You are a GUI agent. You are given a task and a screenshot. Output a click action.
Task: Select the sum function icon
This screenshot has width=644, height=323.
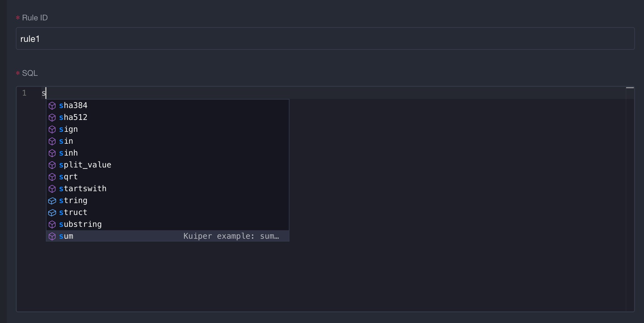point(52,236)
